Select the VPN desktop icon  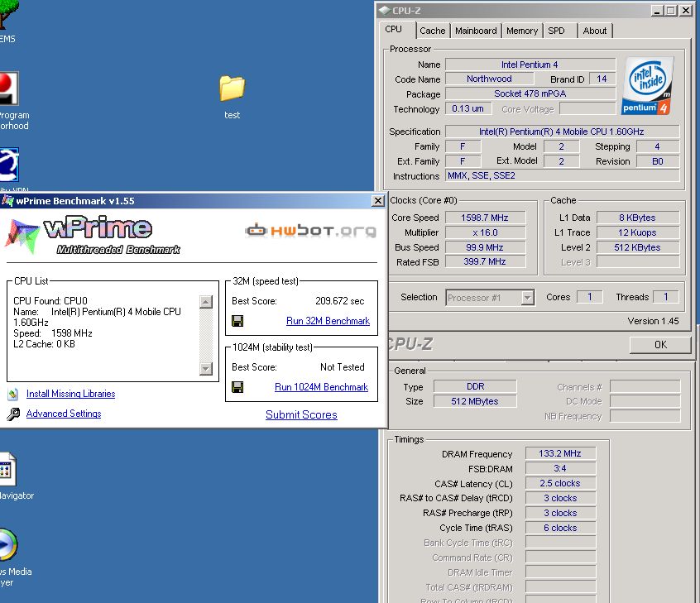pos(9,165)
